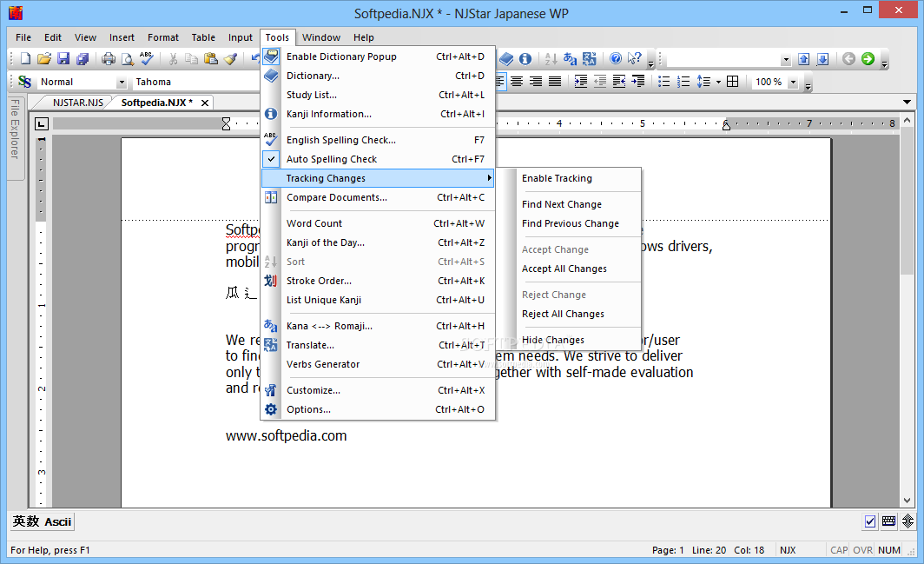Click the Print icon
This screenshot has width=924, height=564.
click(x=109, y=58)
